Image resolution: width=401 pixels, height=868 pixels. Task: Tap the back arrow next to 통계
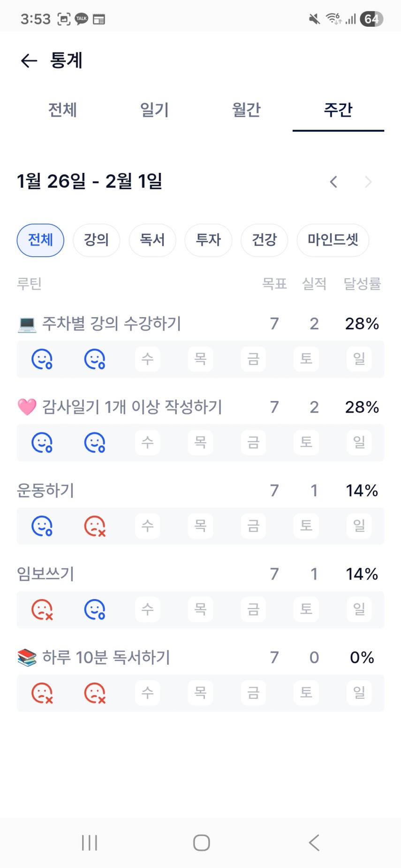[x=29, y=60]
